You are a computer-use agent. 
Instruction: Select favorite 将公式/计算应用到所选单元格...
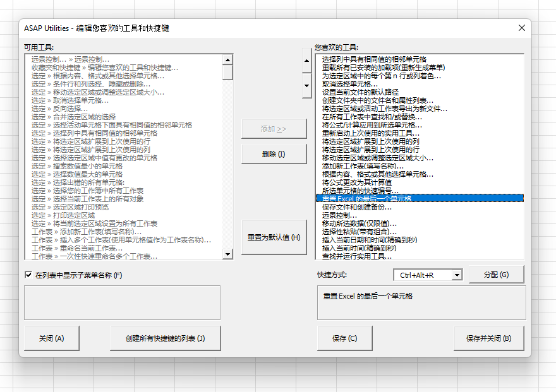coord(372,125)
